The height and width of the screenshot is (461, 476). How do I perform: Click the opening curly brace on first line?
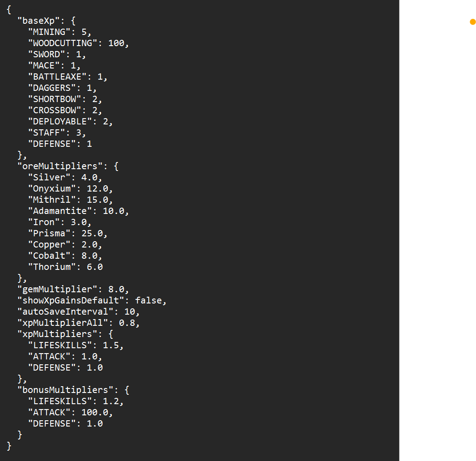9,9
